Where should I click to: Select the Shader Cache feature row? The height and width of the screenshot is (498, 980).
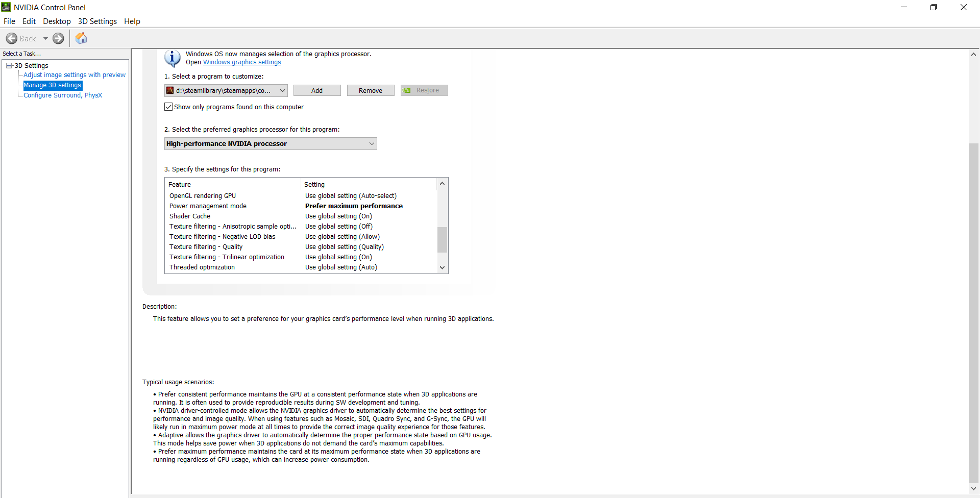(x=301, y=216)
